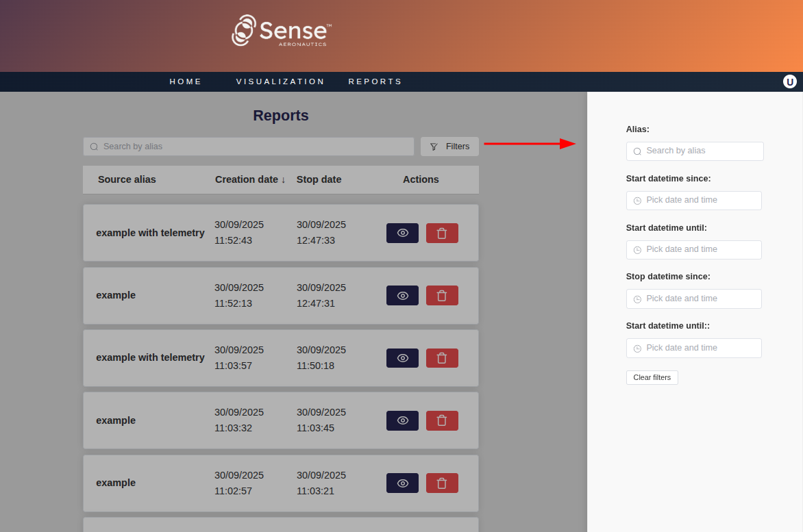
Task: Click the eye icon for the 11:02:57 report
Action: pyautogui.click(x=402, y=483)
